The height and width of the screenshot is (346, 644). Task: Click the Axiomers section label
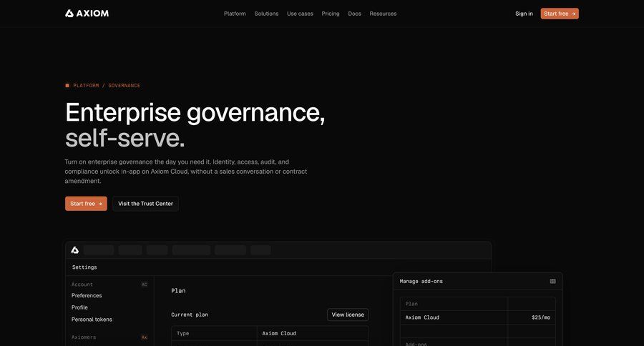click(x=84, y=337)
